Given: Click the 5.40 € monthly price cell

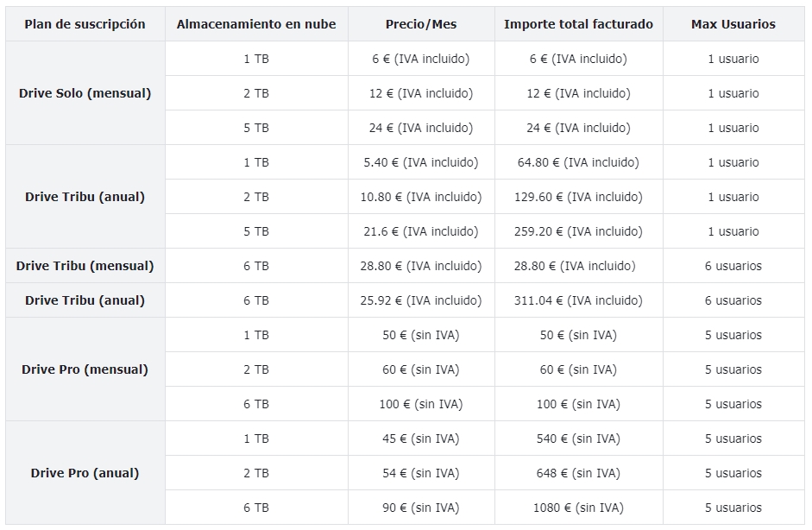Looking at the screenshot, I should 421,162.
